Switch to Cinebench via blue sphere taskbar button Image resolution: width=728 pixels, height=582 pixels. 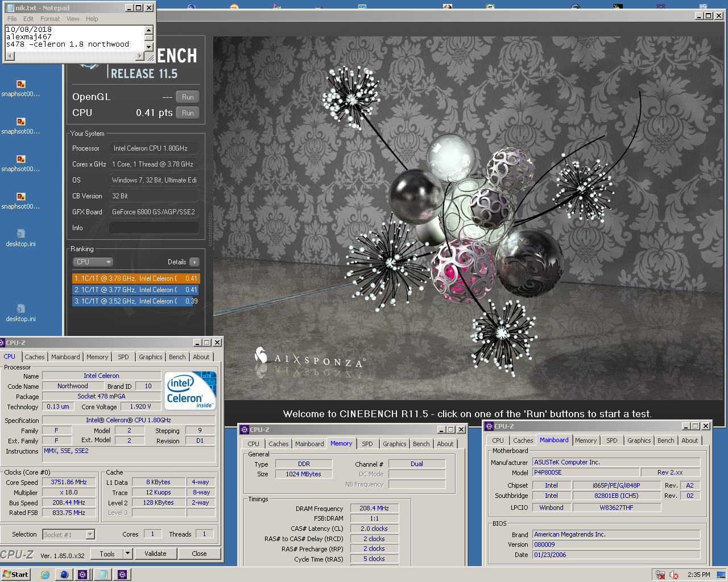(64, 575)
